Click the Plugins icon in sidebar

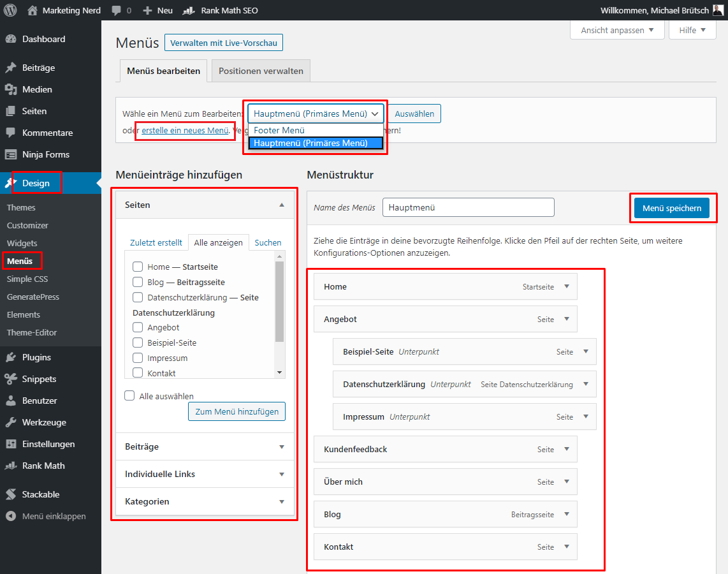coord(11,357)
